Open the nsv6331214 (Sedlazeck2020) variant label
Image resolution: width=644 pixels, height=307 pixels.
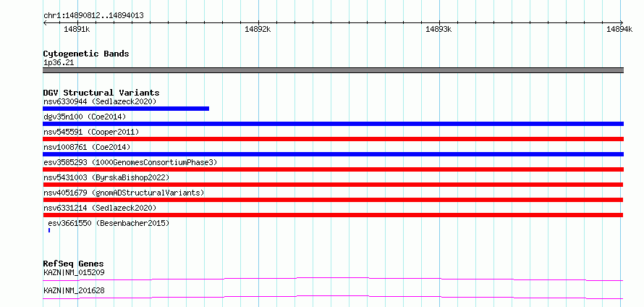(x=100, y=208)
